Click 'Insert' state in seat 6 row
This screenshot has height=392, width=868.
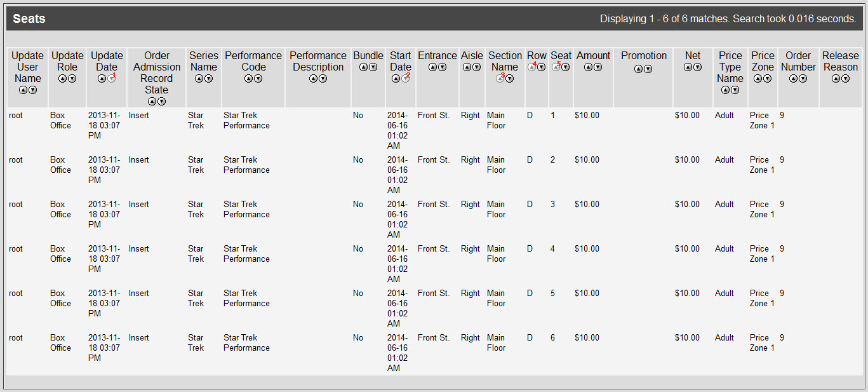[x=139, y=338]
